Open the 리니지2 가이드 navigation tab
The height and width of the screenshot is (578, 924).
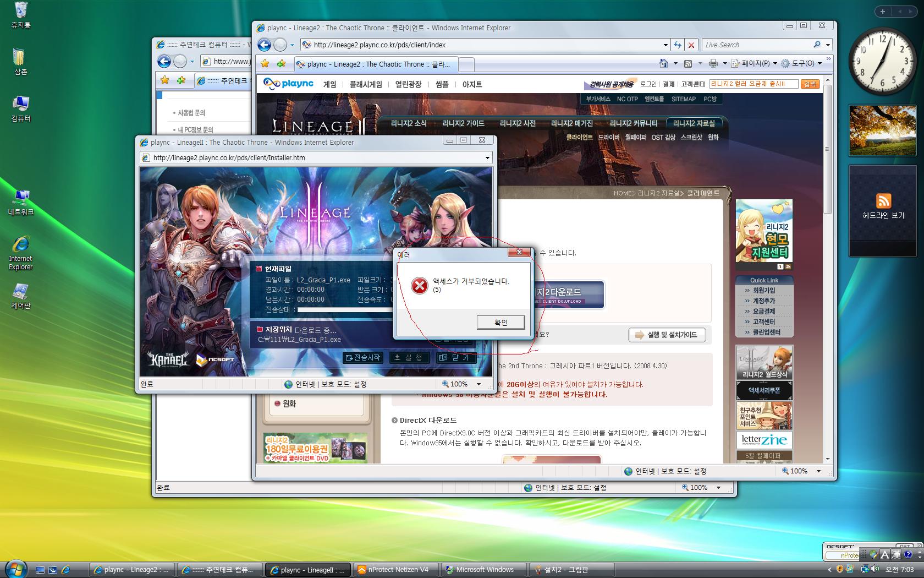click(463, 123)
